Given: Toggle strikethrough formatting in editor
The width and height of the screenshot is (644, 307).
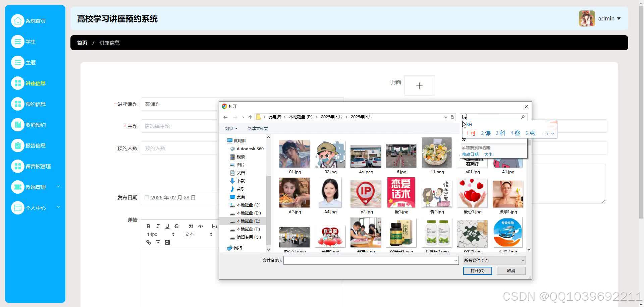Looking at the screenshot, I should click(177, 226).
